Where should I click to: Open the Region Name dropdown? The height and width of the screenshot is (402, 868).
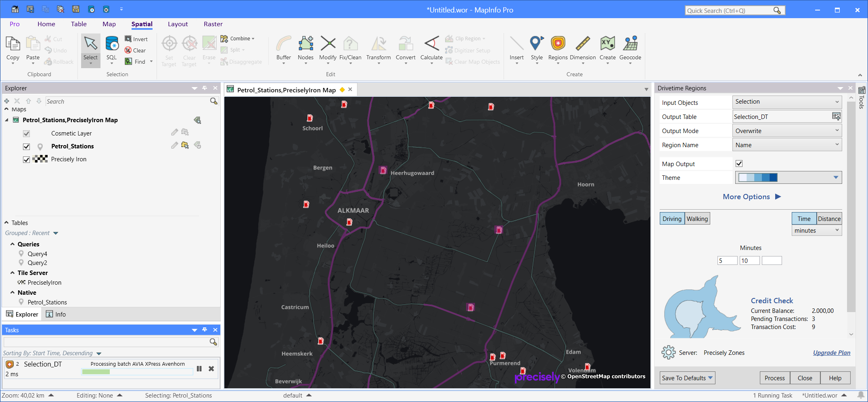pyautogui.click(x=787, y=145)
